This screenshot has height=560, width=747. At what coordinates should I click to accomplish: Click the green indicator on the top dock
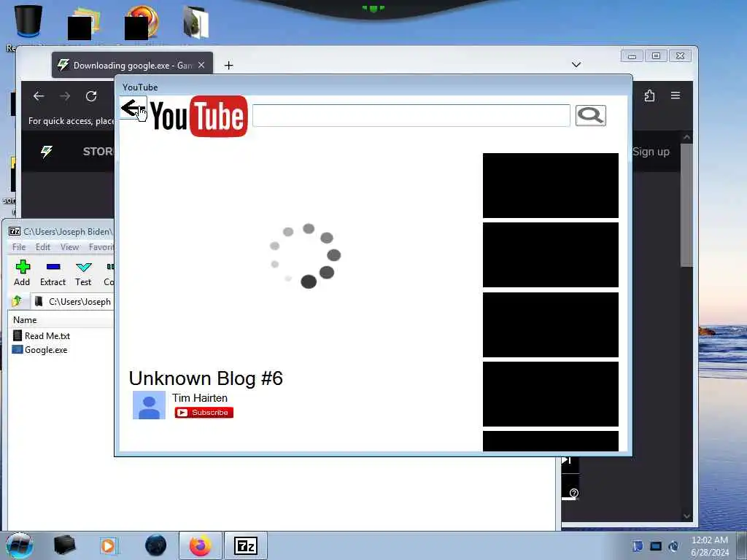coord(373,9)
